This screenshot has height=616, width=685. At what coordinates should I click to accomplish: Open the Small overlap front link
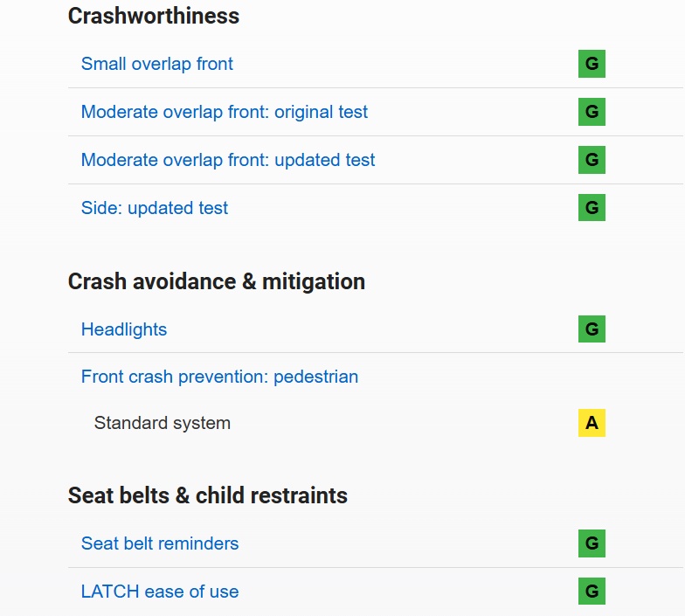[157, 64]
